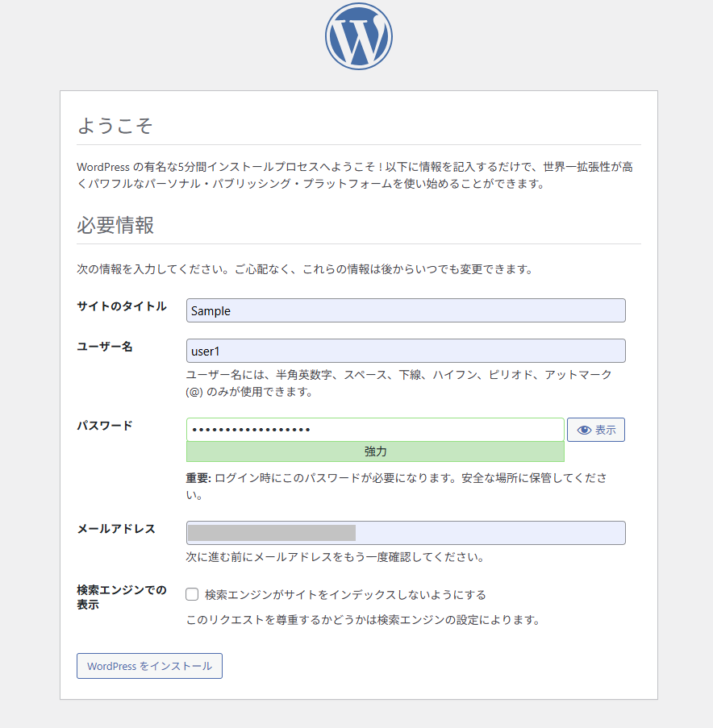This screenshot has height=728, width=713.
Task: Click the 検索エンジンがサイトをインデックスしないようにする label text
Action: 345,595
